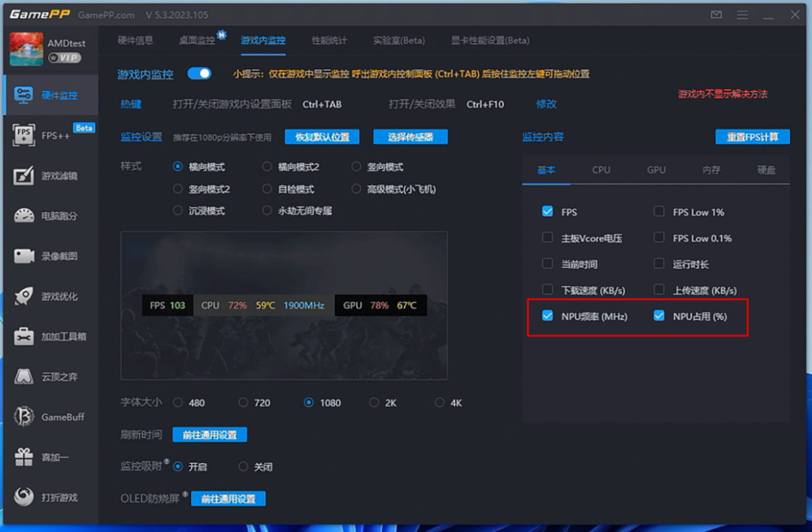Image resolution: width=812 pixels, height=532 pixels.
Task: Open 电脑跑分 benchmark gauge icon
Action: pyautogui.click(x=24, y=216)
